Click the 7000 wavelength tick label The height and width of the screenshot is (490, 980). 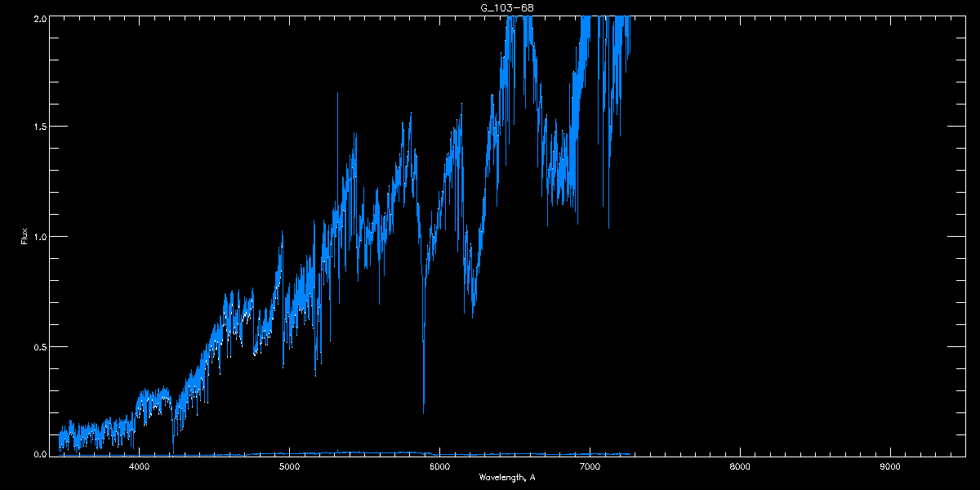click(590, 467)
